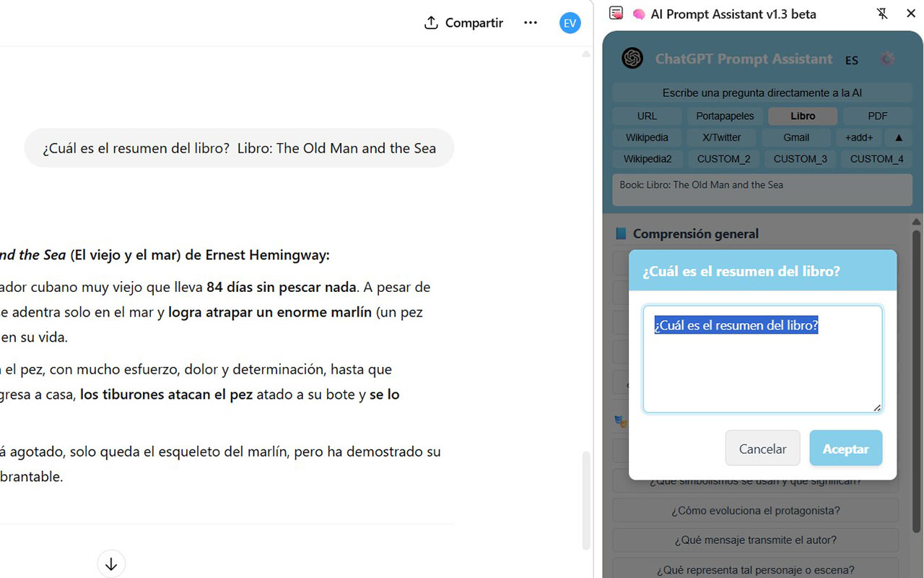The height and width of the screenshot is (578, 924).
Task: Unpin the AI Prompt Assistant side panel
Action: pyautogui.click(x=881, y=14)
